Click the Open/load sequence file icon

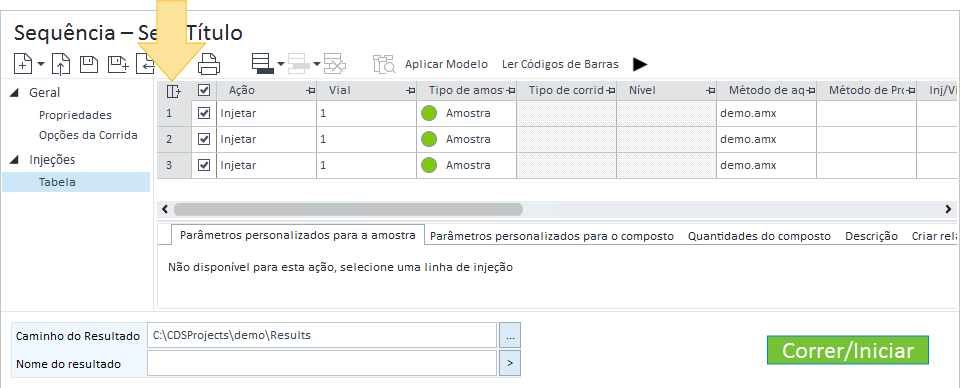coord(61,64)
